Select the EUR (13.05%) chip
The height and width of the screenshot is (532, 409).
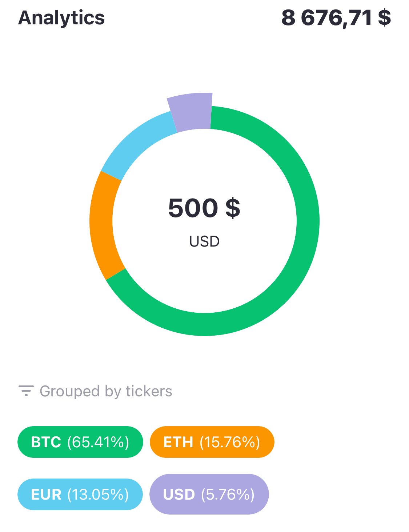[80, 494]
